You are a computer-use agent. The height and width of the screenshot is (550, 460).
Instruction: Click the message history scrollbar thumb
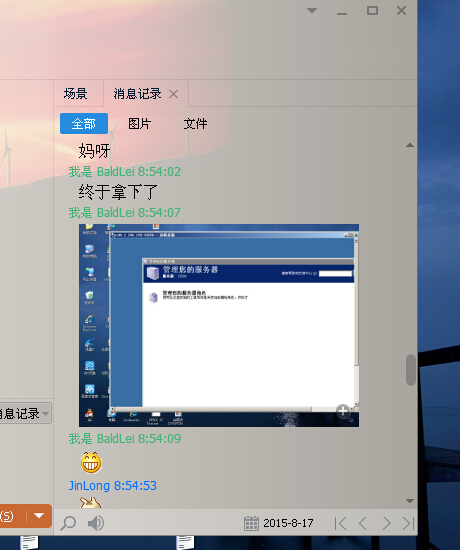[411, 370]
